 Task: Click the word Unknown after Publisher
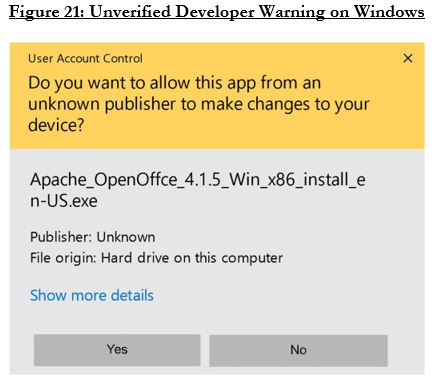click(126, 237)
